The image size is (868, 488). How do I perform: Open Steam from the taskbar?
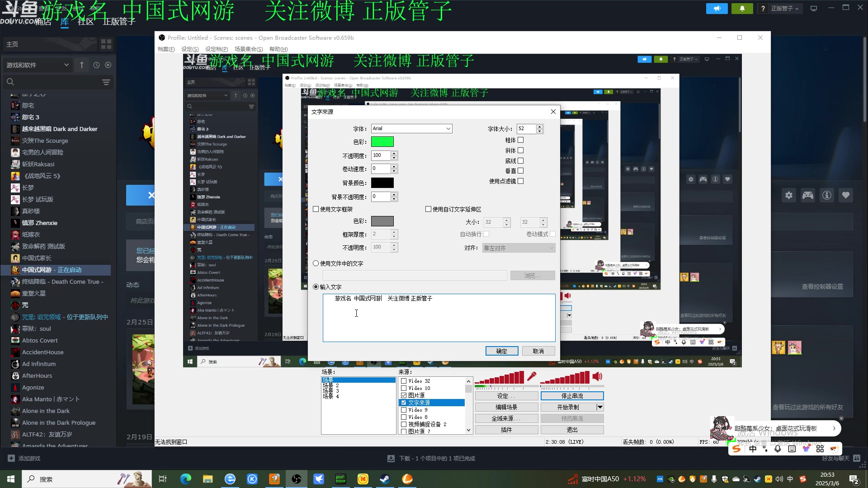pos(385,479)
